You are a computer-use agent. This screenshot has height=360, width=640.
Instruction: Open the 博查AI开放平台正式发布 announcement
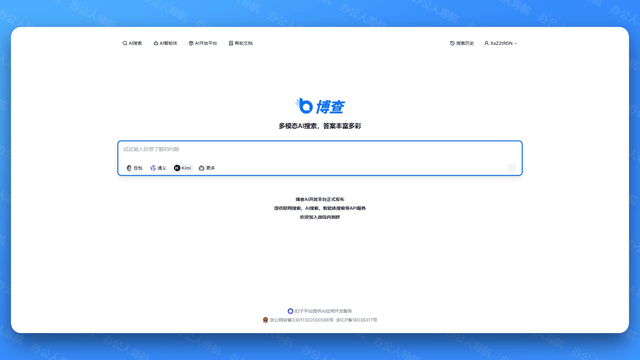click(x=320, y=199)
